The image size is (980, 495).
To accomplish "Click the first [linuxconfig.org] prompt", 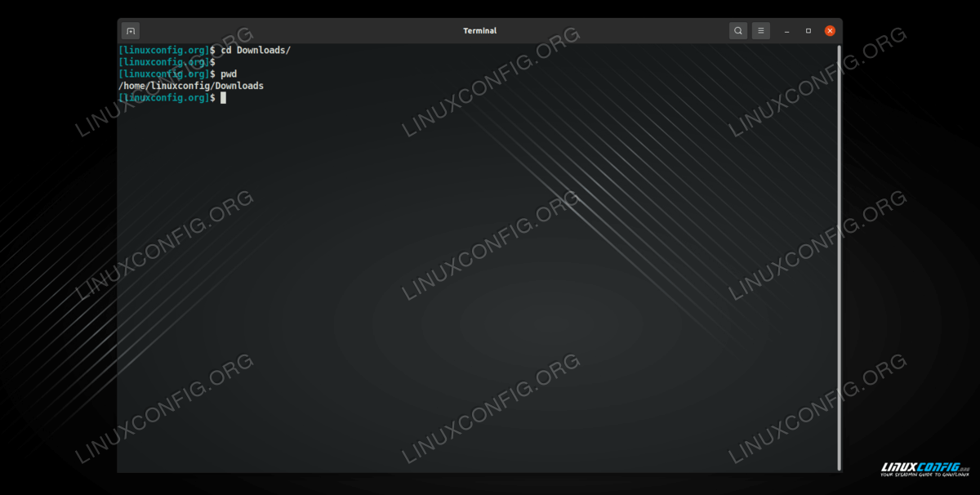I will coord(163,51).
